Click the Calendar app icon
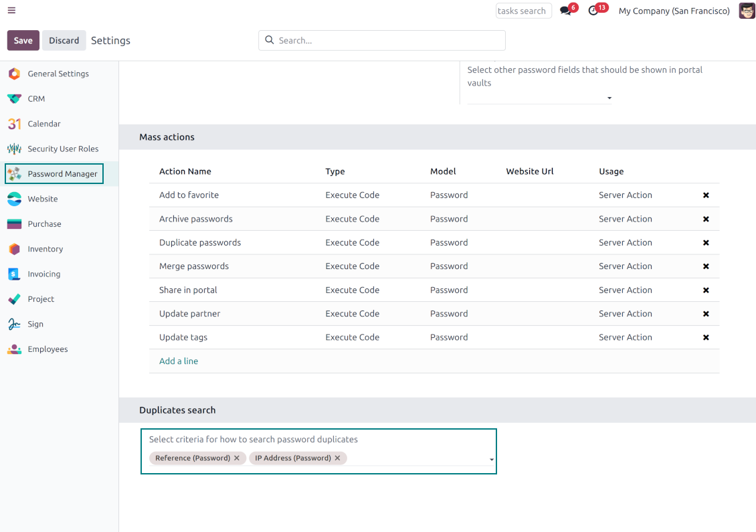756x532 pixels. pos(15,124)
